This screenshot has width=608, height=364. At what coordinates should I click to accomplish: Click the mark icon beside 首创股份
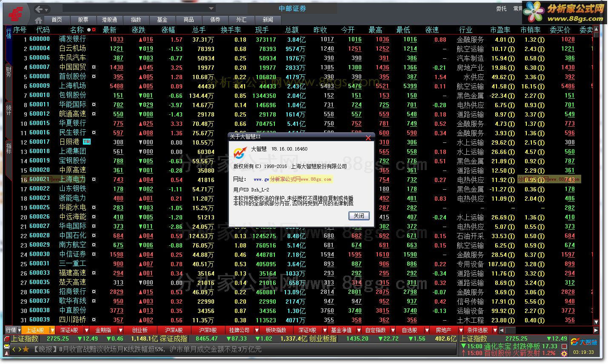click(94, 77)
